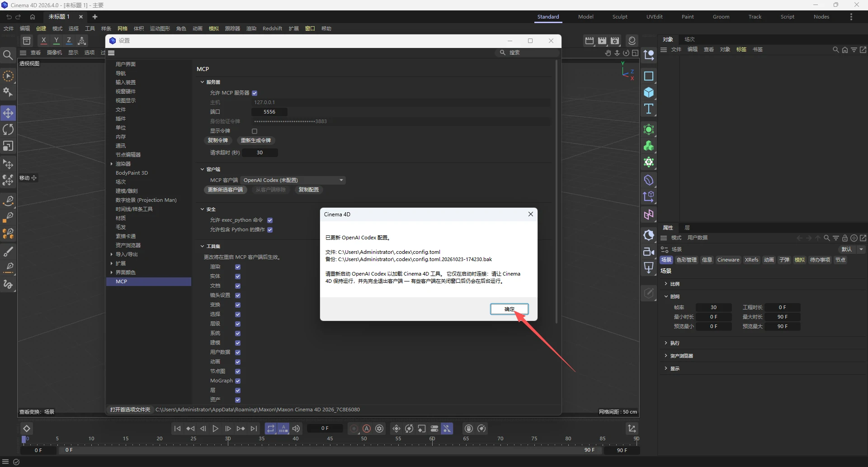Switch to the Sculpt layout tab
Screen dimensions: 868x467
[620, 17]
